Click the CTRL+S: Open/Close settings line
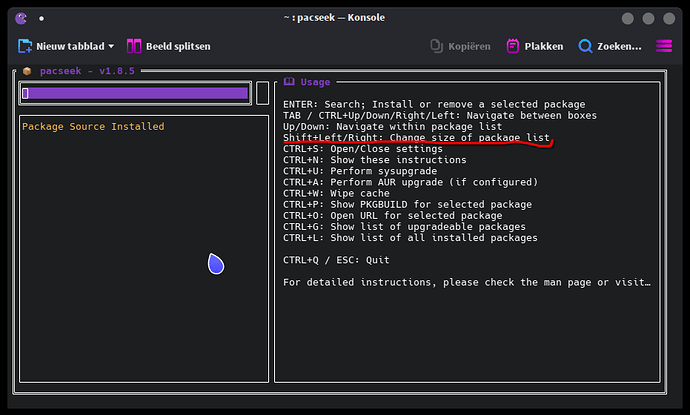 click(x=363, y=149)
